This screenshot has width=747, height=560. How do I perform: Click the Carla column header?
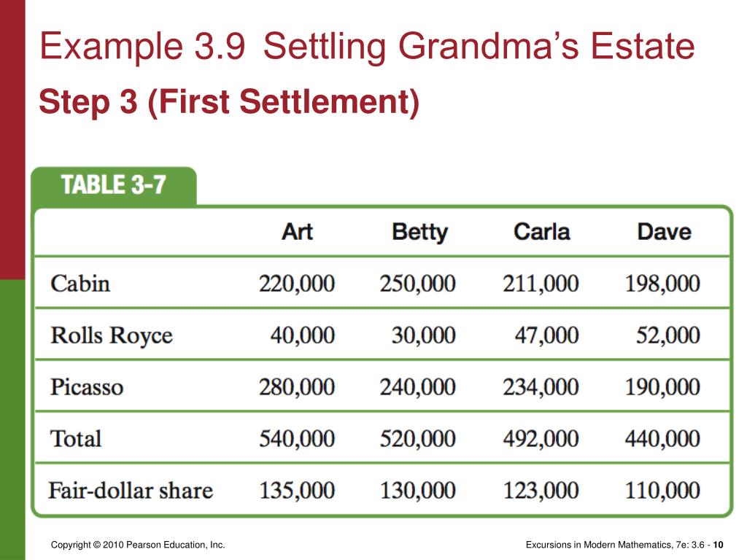[542, 232]
